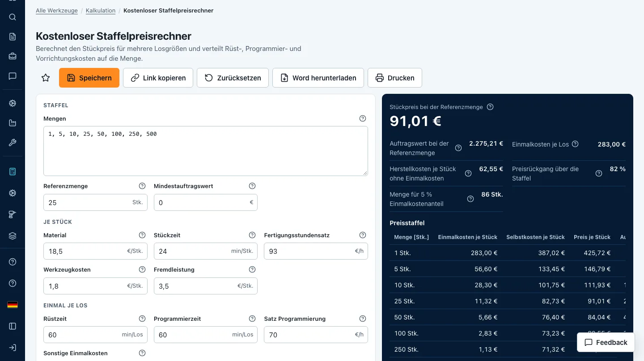Select the Programmierzeit input field

(x=206, y=335)
